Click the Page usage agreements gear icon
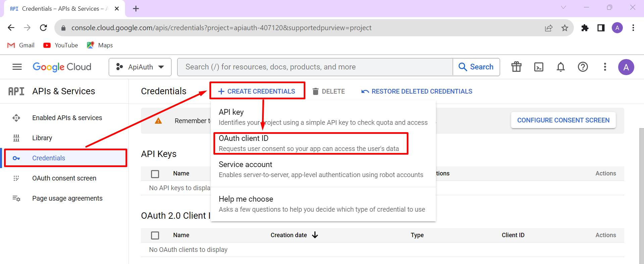 16,198
